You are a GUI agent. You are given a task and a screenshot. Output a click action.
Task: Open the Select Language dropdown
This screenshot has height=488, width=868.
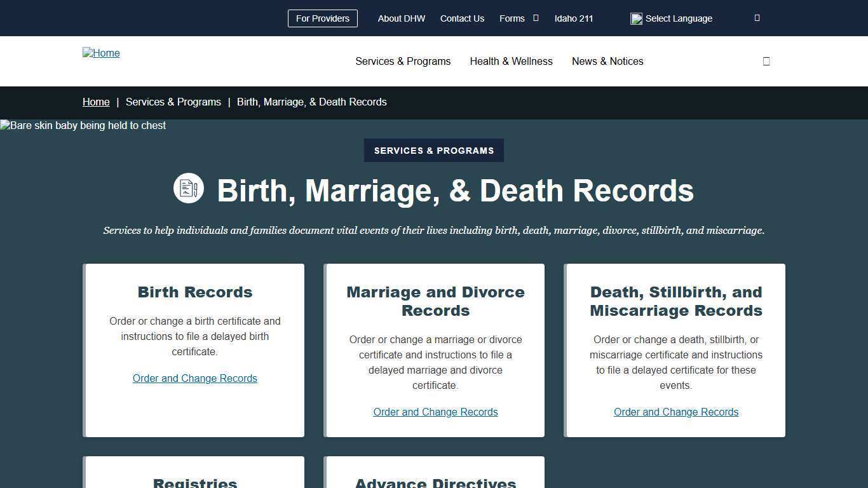(x=679, y=18)
